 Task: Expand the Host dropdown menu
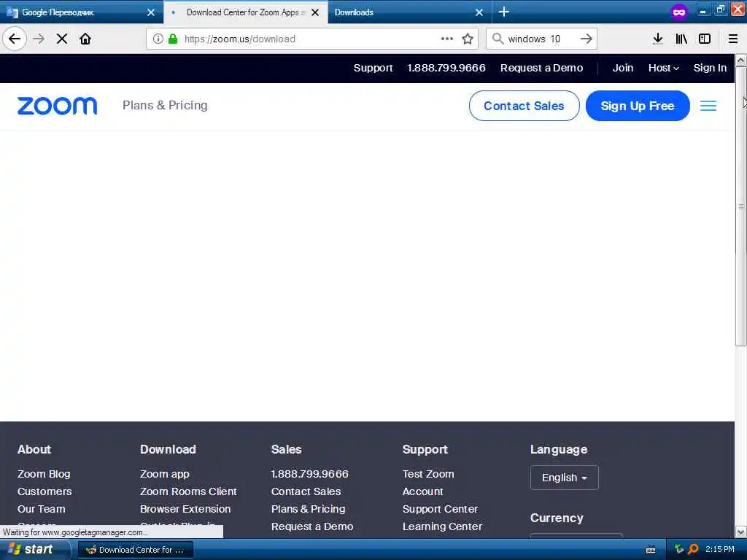pos(664,68)
